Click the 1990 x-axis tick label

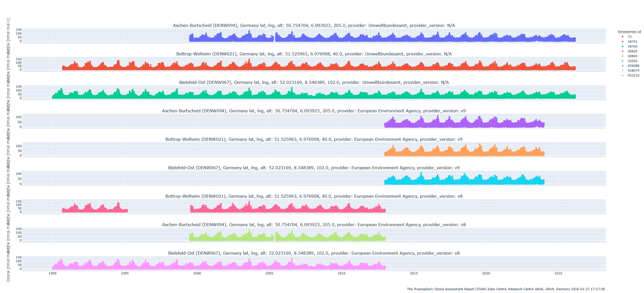[x=52, y=273]
